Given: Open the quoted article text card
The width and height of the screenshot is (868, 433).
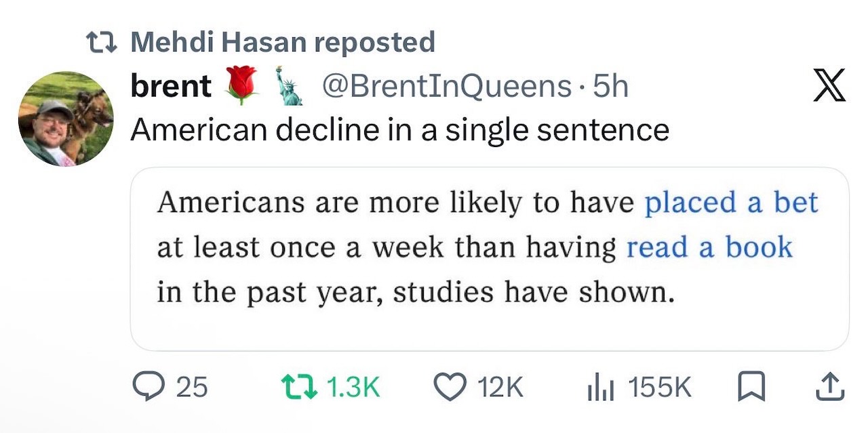Looking at the screenshot, I should (x=490, y=259).
